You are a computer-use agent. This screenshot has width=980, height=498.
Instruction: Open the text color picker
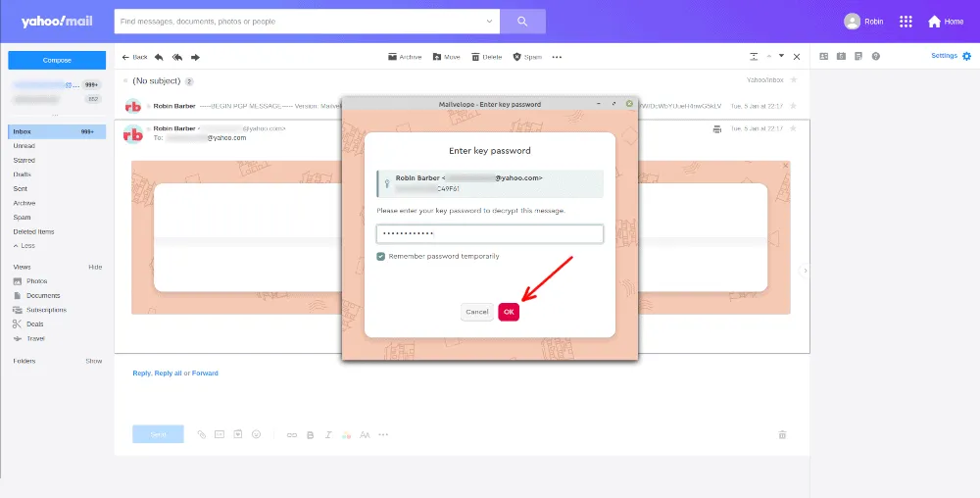coord(346,435)
